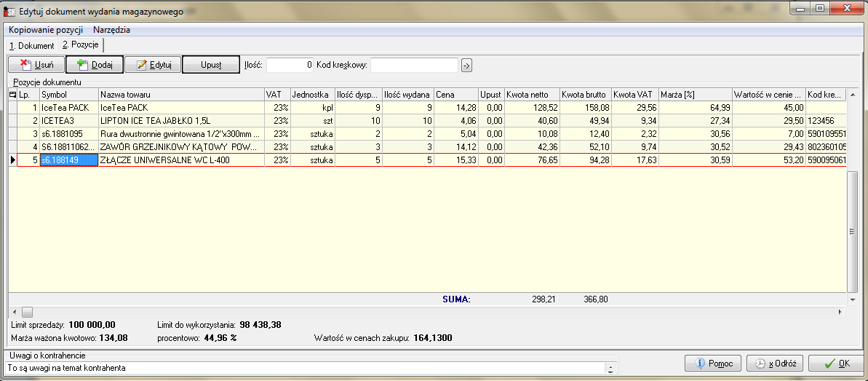The width and height of the screenshot is (868, 381).
Task: Click the grid column chooser icon
Action: point(12,94)
